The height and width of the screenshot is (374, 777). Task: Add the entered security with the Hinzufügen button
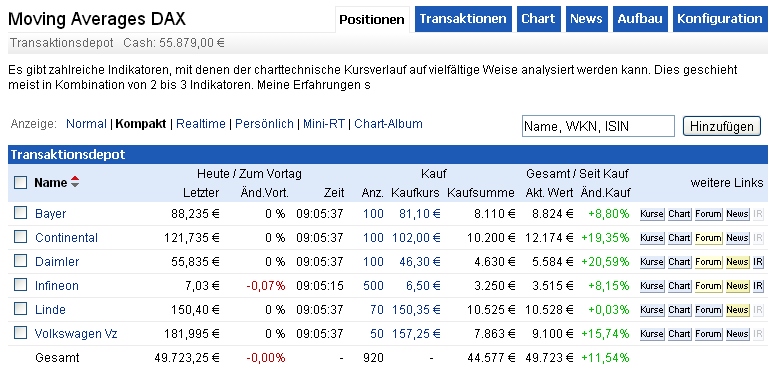coord(722,126)
